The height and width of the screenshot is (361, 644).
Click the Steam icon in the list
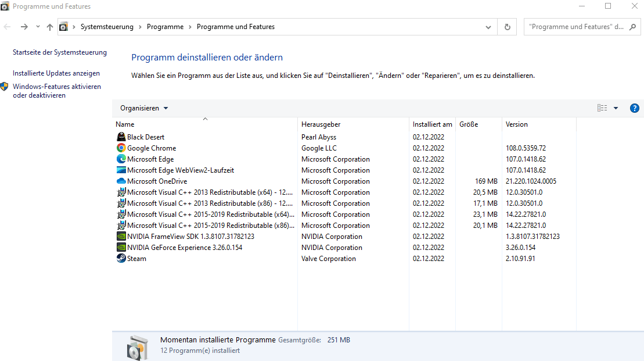tap(121, 259)
